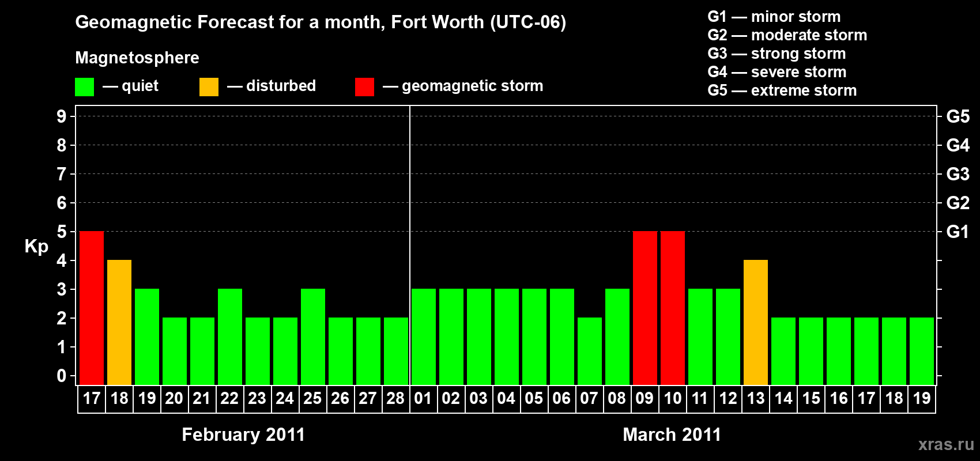The image size is (980, 461).
Task: Click 'G5 — extreme storm' legend line
Action: (782, 90)
